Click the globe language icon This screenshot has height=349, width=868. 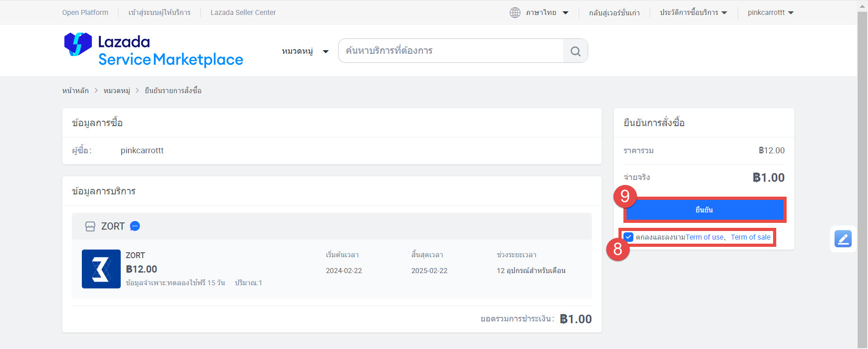point(515,13)
